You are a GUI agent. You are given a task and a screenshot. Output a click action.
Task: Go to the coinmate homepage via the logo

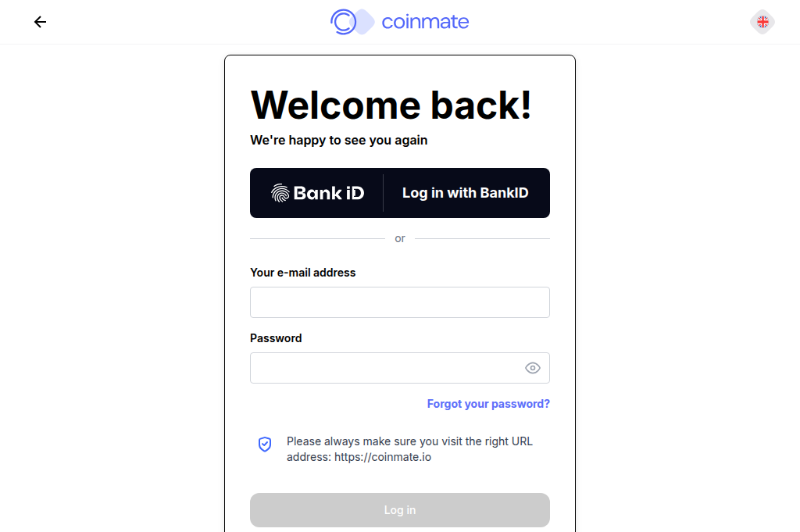399,22
